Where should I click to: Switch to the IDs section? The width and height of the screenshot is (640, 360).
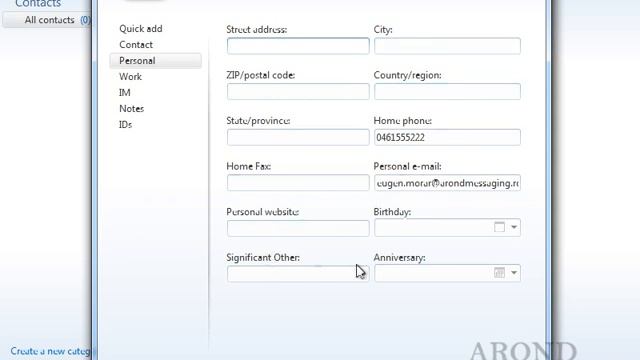click(125, 124)
